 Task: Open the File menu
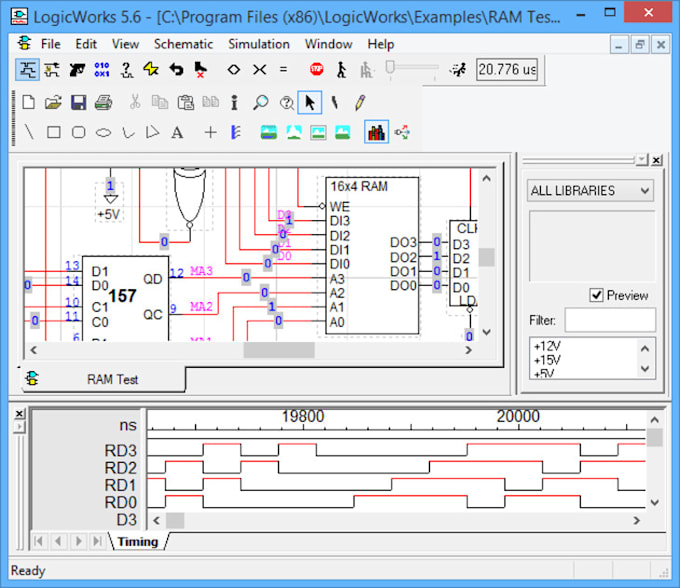(51, 44)
